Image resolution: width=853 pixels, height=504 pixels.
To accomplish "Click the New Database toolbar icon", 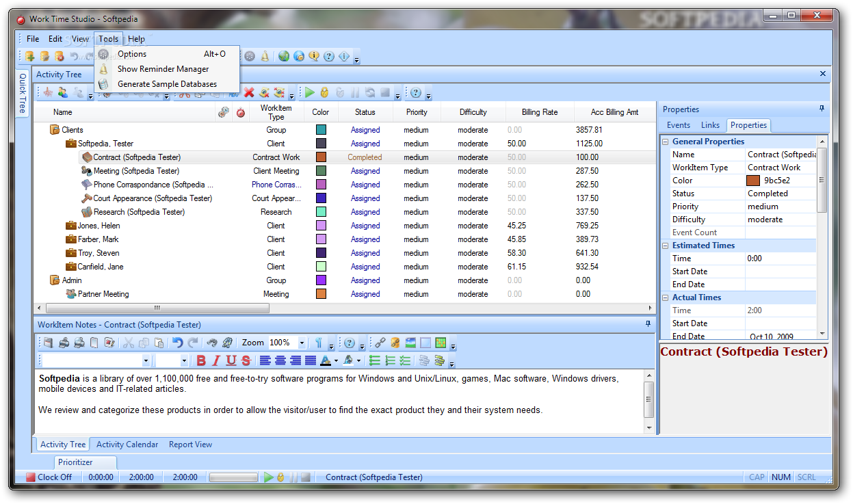I will point(29,56).
